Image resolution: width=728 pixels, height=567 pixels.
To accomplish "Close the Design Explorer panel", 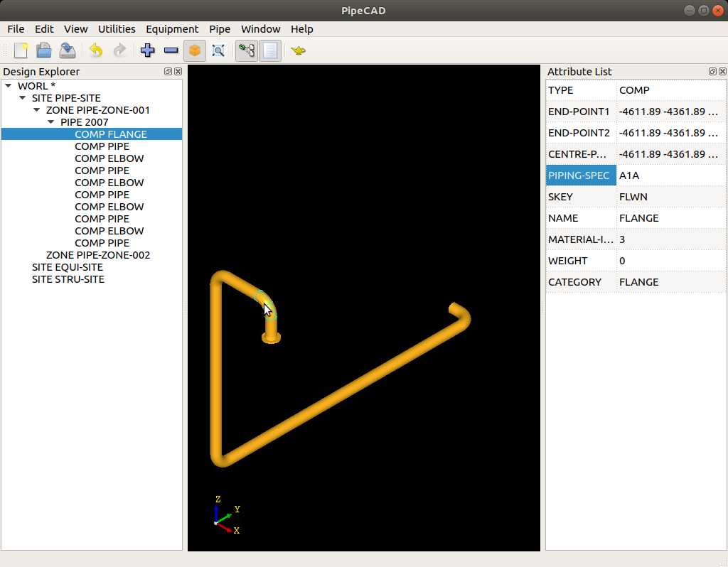I will click(x=178, y=72).
